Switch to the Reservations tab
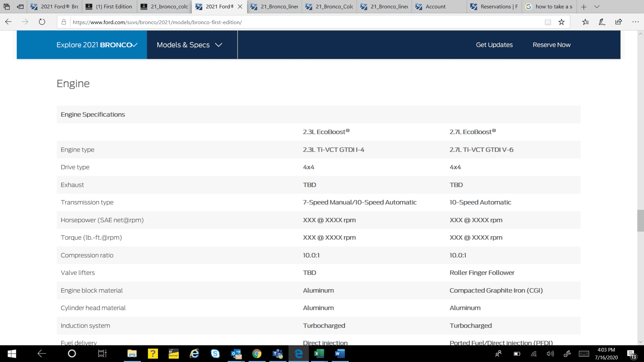The width and height of the screenshot is (644, 362). coord(494,6)
